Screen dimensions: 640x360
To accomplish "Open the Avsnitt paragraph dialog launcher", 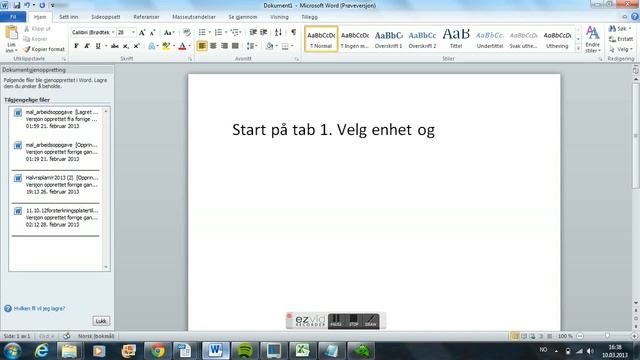I will (297, 59).
